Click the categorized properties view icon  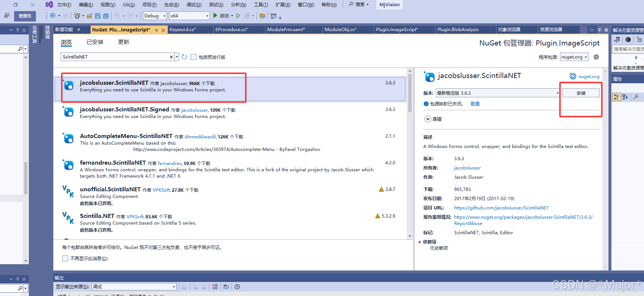pyautogui.click(x=617, y=97)
